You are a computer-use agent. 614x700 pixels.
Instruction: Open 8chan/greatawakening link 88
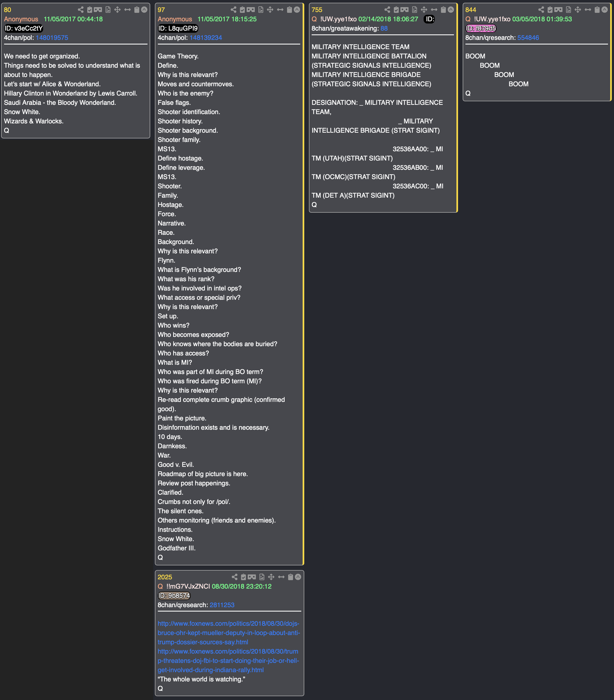point(384,28)
